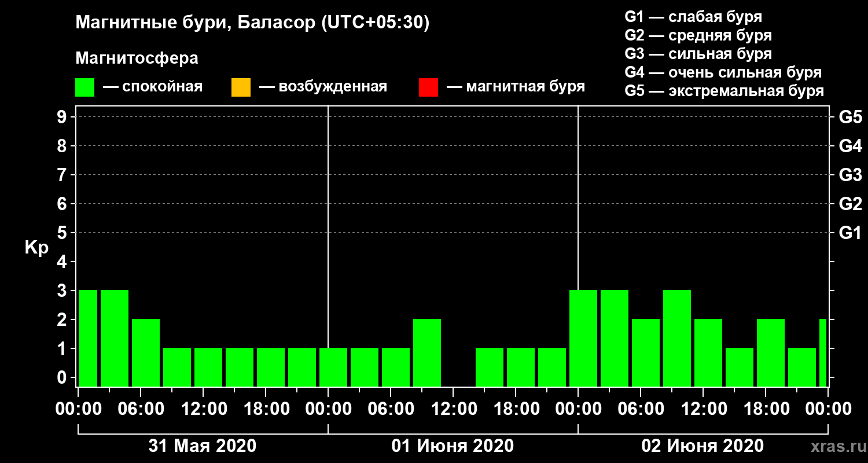Click the 'G1 — слабая буря' legend line

(x=693, y=16)
